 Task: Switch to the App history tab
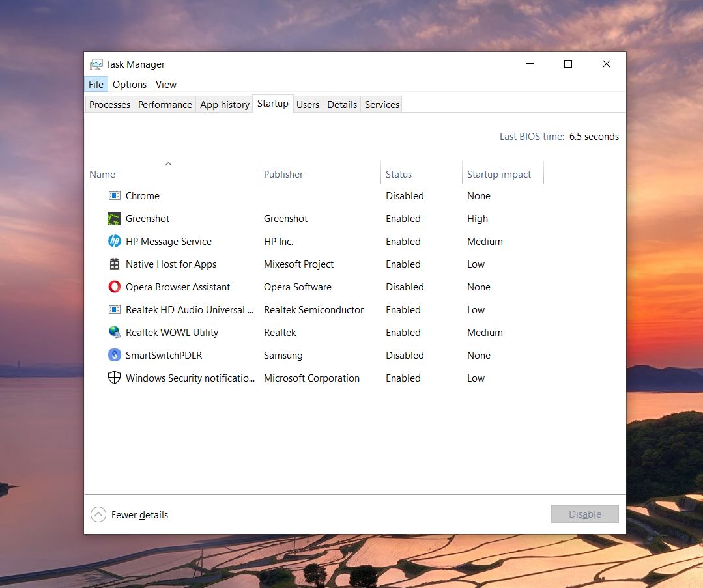[225, 104]
